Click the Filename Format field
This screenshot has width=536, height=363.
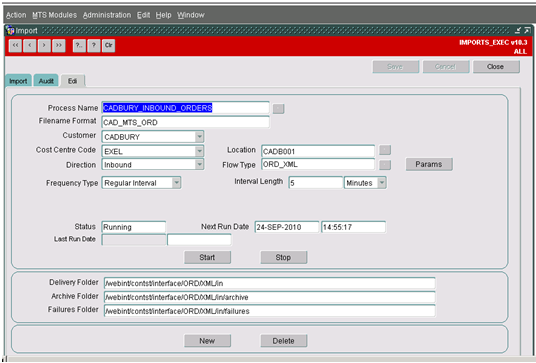pos(185,122)
